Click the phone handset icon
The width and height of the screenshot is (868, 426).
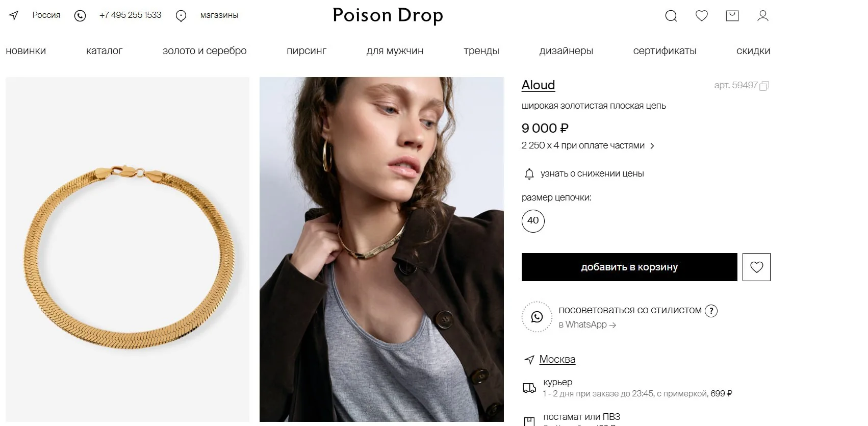80,16
